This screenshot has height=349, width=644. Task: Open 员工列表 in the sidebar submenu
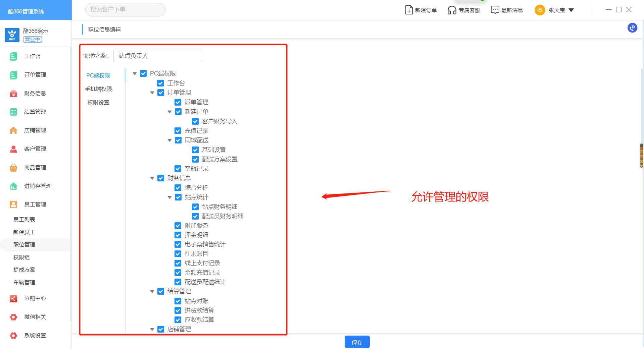pos(24,220)
